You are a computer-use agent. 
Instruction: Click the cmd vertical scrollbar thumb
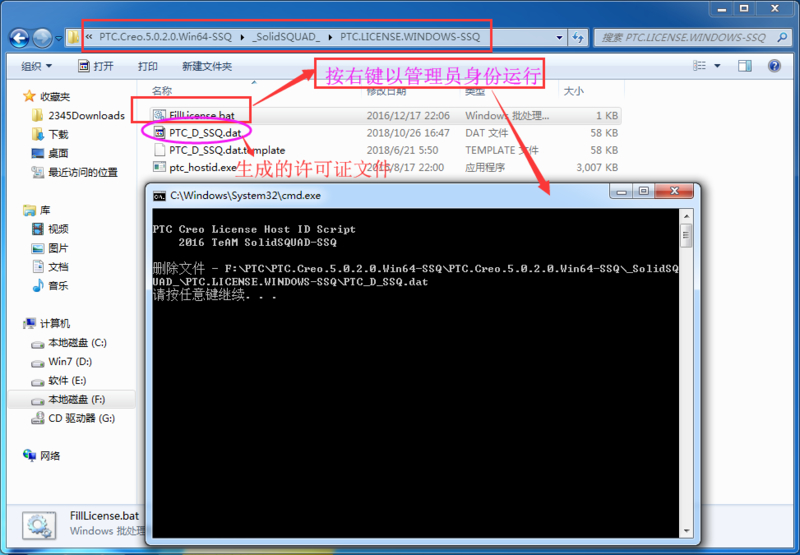[686, 236]
